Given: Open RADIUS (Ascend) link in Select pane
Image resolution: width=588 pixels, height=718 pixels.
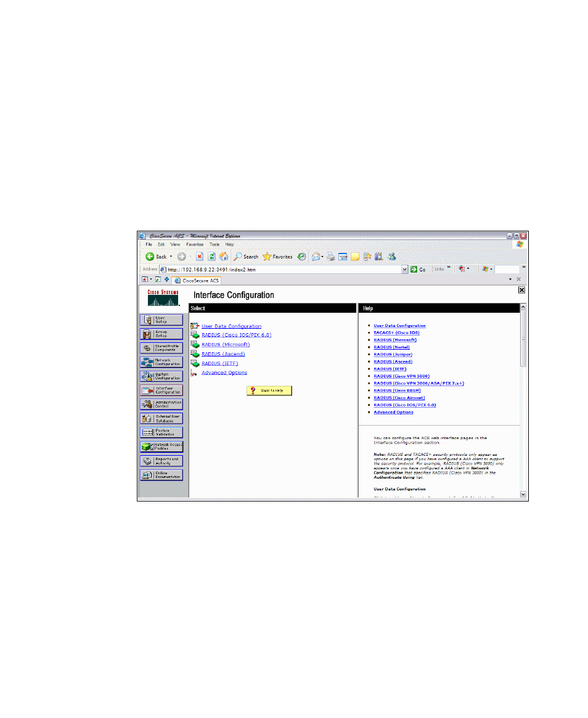Looking at the screenshot, I should [223, 355].
